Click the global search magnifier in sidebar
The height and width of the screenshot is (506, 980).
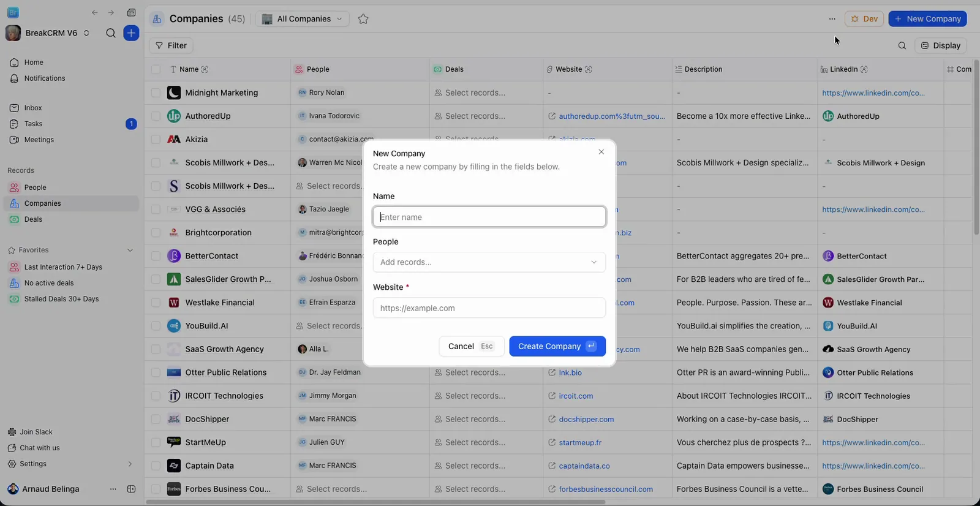click(111, 33)
